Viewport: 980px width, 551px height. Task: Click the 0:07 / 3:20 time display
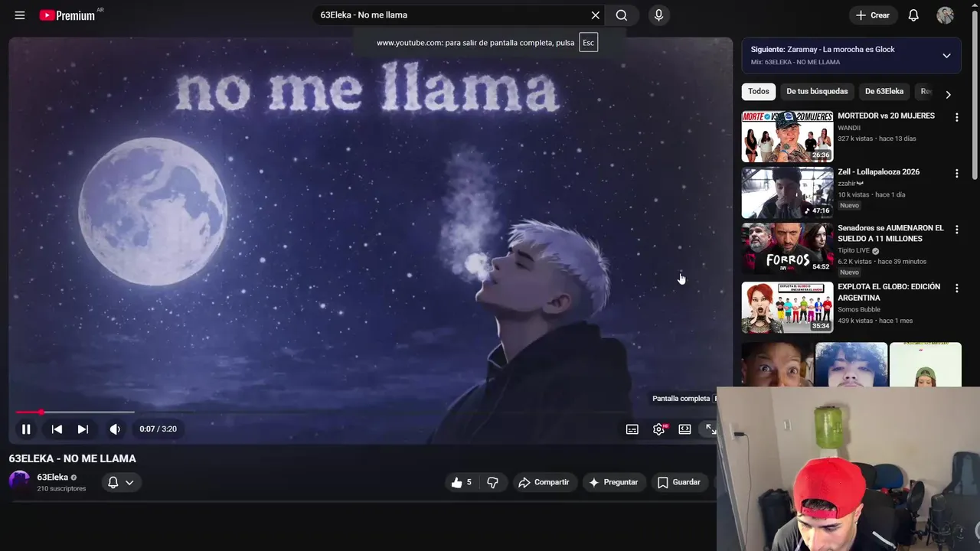[158, 429]
